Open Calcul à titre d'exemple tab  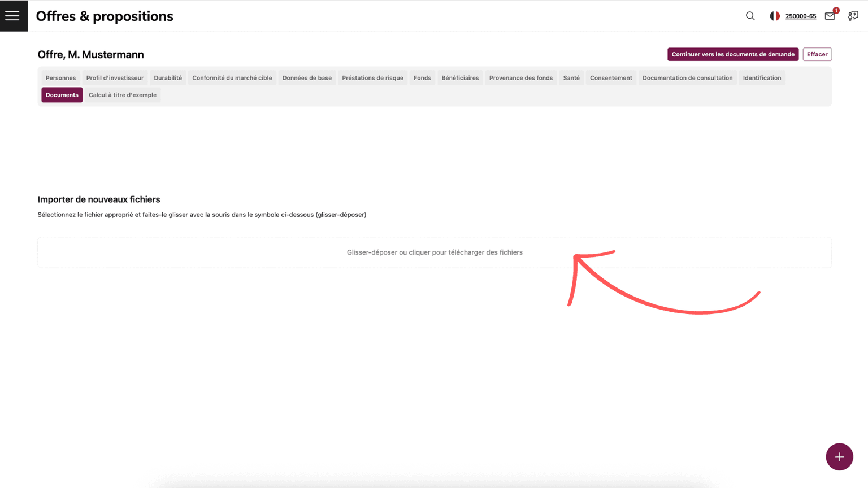tap(123, 95)
